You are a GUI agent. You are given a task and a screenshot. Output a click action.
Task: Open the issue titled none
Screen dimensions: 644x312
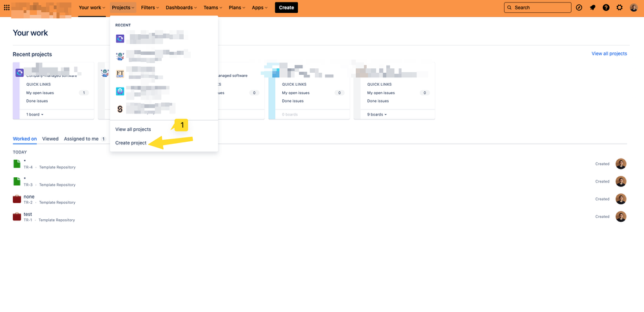(x=29, y=197)
